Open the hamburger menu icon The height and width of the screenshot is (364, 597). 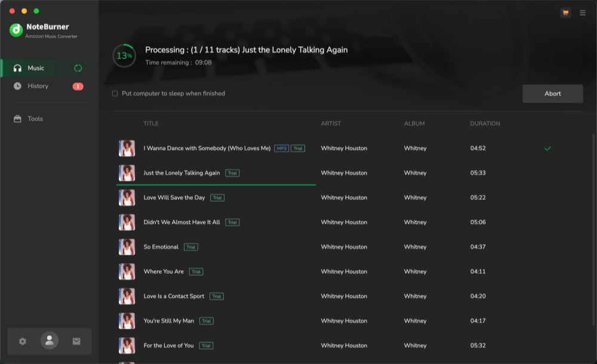point(583,13)
